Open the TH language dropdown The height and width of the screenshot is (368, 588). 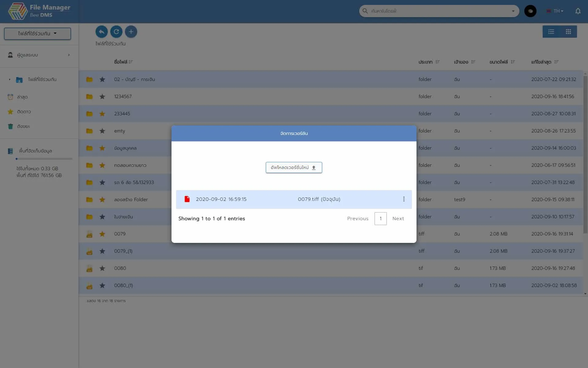click(x=555, y=11)
